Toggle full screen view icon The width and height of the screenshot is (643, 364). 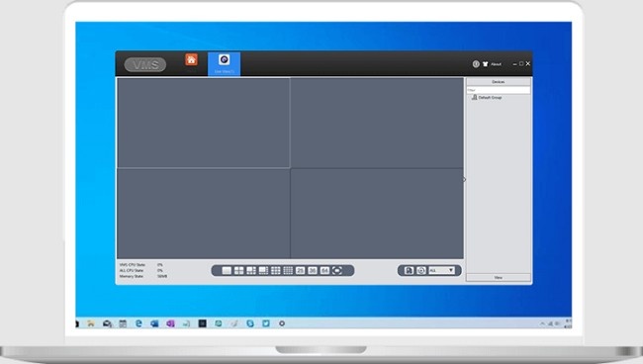click(x=337, y=271)
